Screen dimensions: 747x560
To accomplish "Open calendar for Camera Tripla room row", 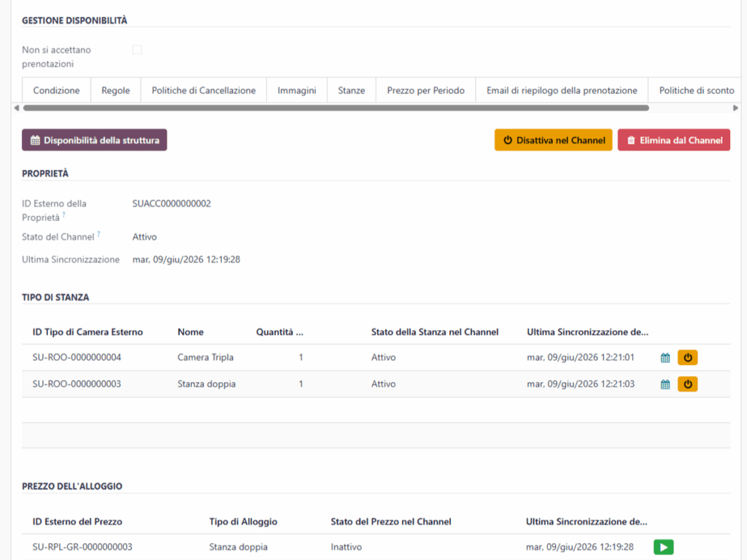I will click(x=665, y=357).
